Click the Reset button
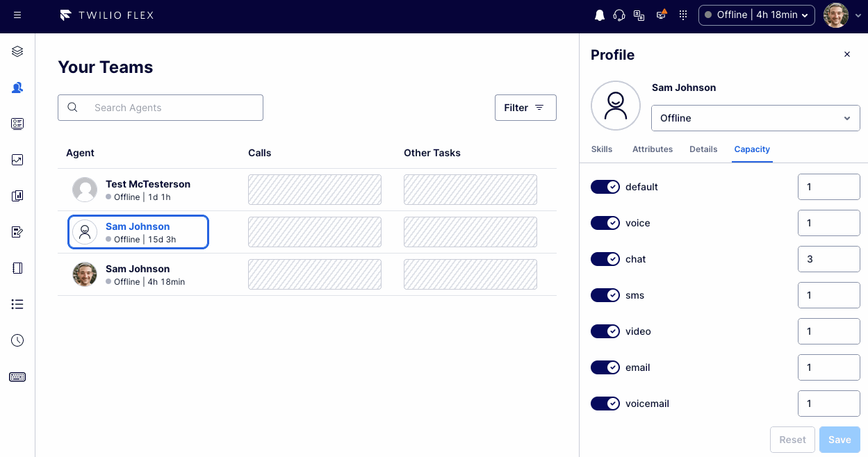868x457 pixels. click(792, 440)
